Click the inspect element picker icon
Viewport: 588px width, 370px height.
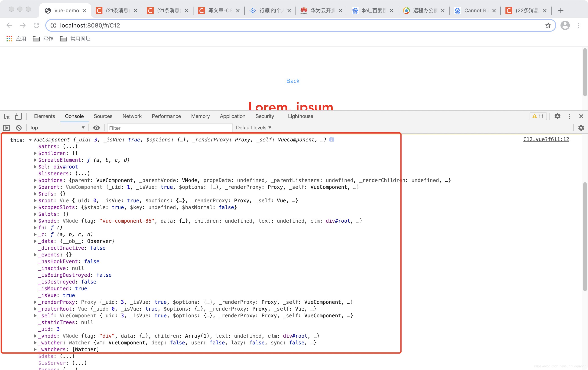[7, 116]
